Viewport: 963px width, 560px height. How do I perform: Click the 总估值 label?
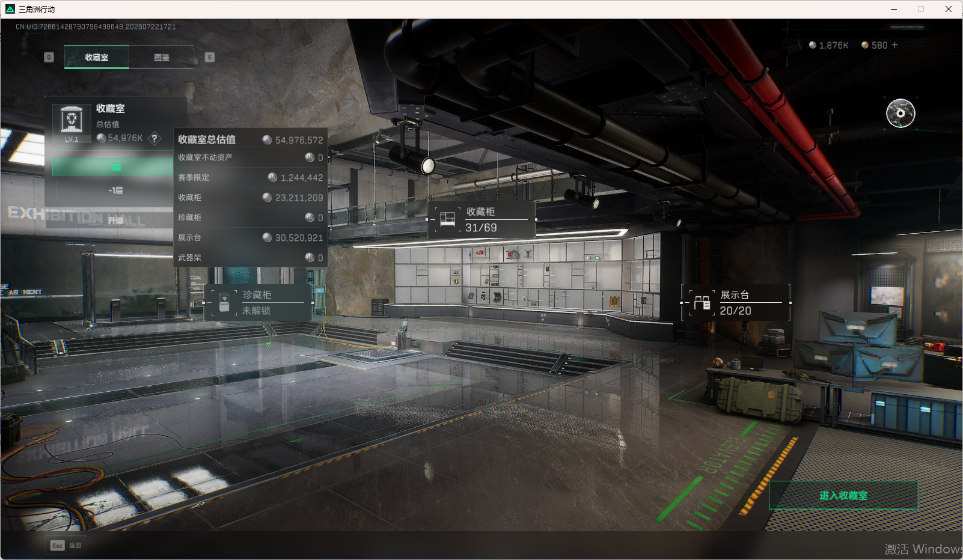click(x=108, y=124)
